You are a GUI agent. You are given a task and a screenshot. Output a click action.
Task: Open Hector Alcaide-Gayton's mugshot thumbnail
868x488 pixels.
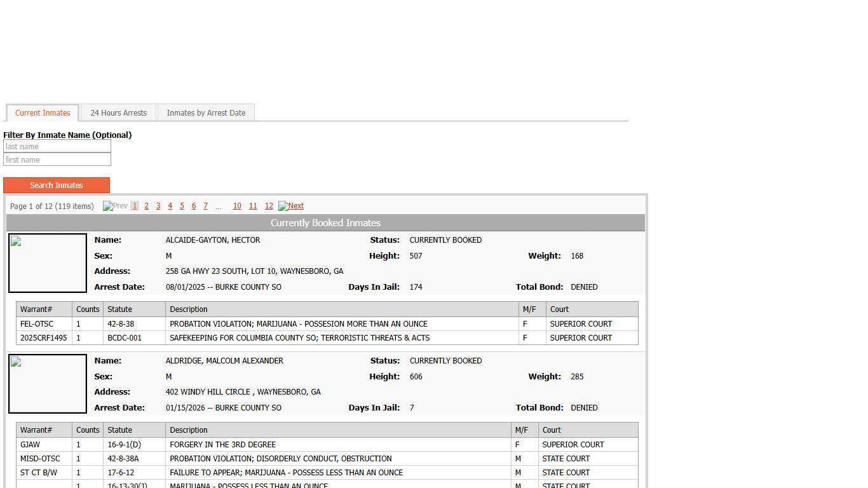(x=48, y=263)
